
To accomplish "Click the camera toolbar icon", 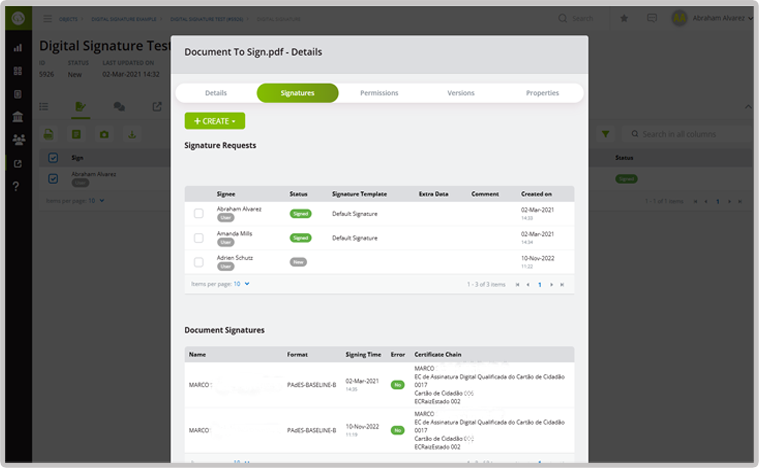I will click(x=104, y=134).
